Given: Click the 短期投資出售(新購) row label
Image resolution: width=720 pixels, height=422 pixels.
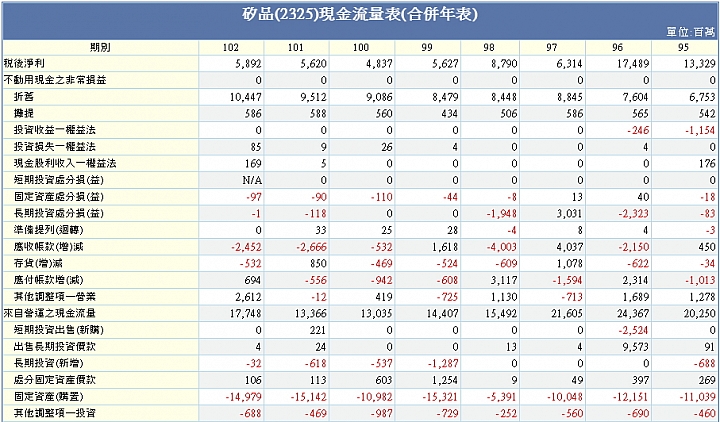Looking at the screenshot, I should (59, 330).
